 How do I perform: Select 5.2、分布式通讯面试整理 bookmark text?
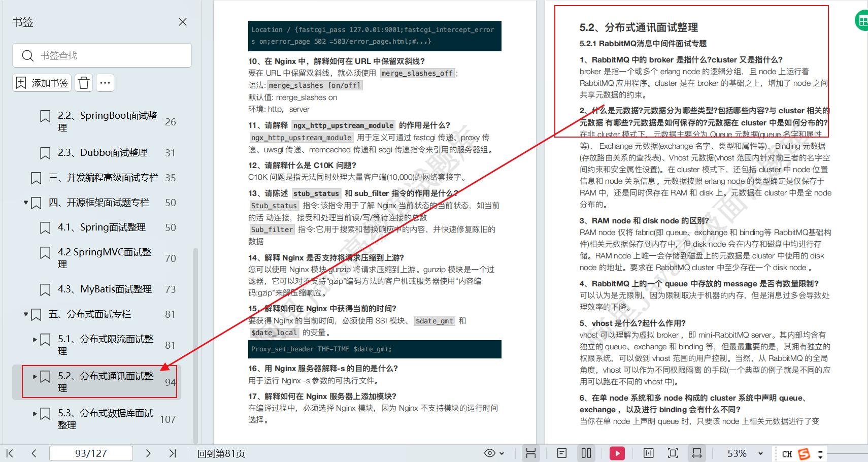(106, 382)
